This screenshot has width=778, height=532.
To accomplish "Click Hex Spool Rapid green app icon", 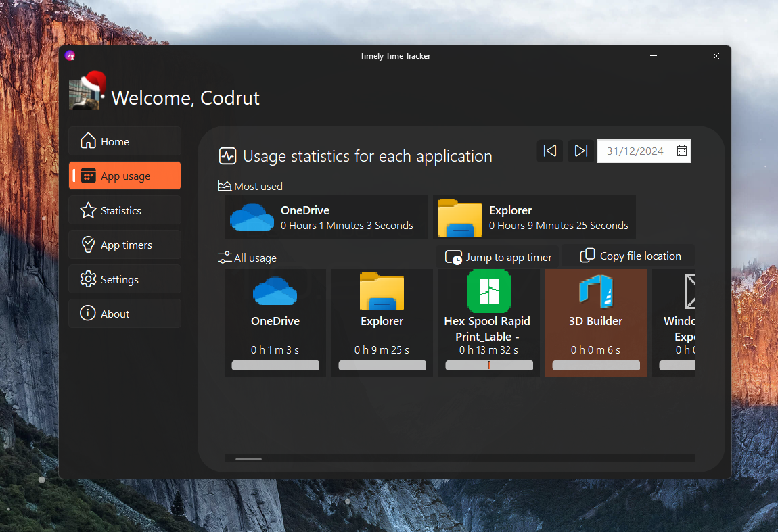I will [488, 291].
